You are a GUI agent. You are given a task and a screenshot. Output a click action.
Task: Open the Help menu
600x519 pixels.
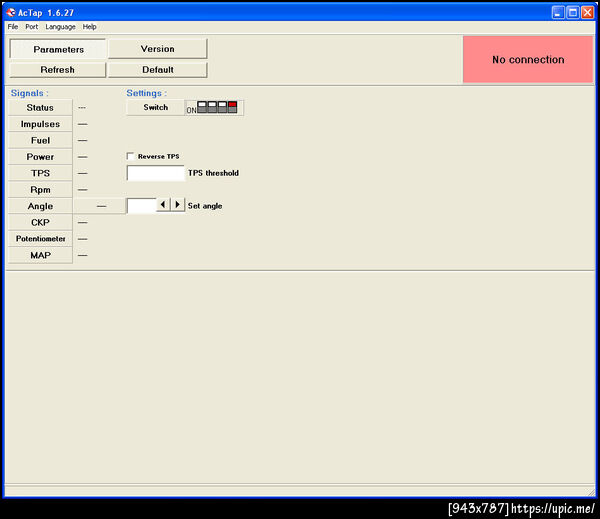[89, 27]
